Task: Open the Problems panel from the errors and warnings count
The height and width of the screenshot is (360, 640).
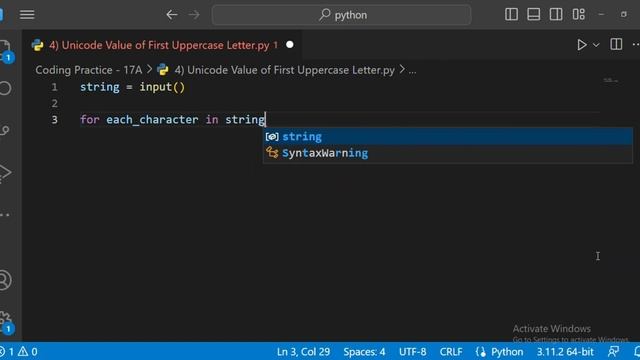Action: coord(19,351)
